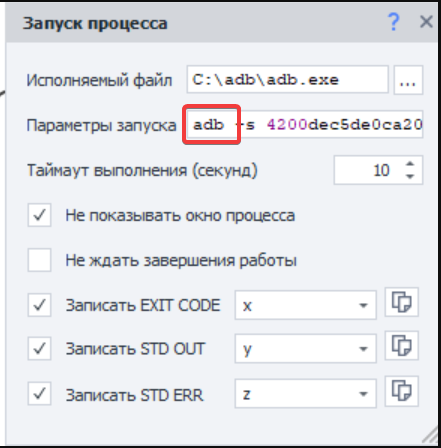Viewport: 441px width, 448px height.
Task: Toggle the Записать EXIT CODE checkbox
Action: 39,305
